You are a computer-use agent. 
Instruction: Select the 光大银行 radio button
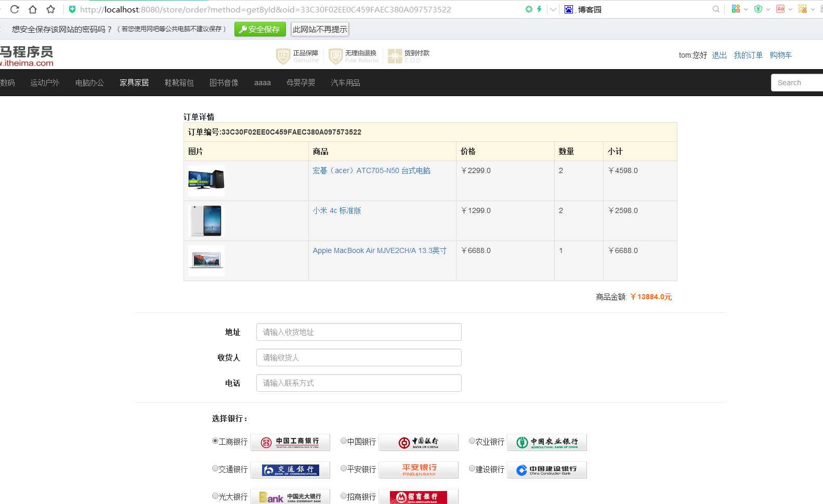tap(215, 496)
